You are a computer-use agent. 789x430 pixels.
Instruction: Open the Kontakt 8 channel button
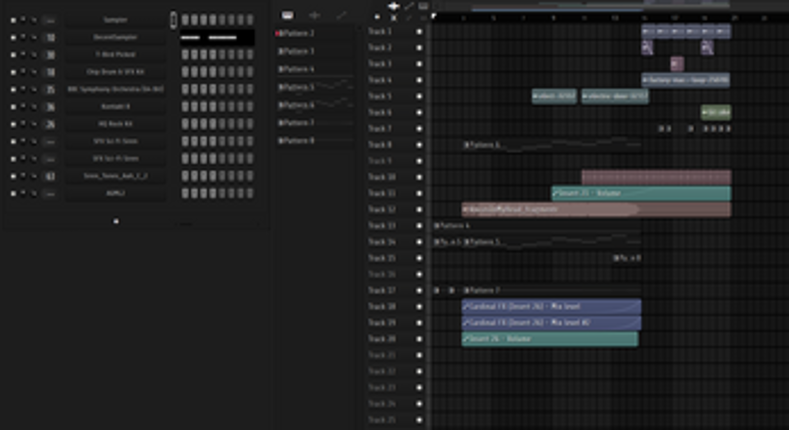[116, 107]
